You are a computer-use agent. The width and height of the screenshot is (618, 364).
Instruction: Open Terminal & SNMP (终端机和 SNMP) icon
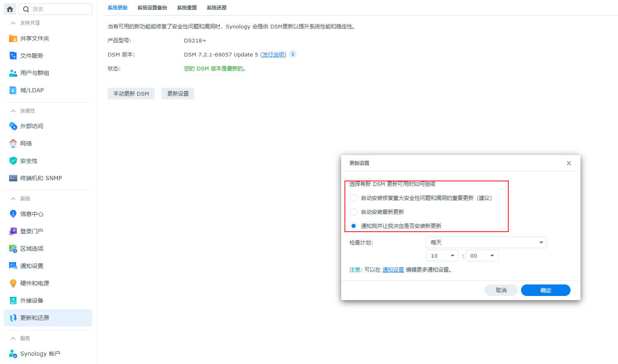point(13,178)
